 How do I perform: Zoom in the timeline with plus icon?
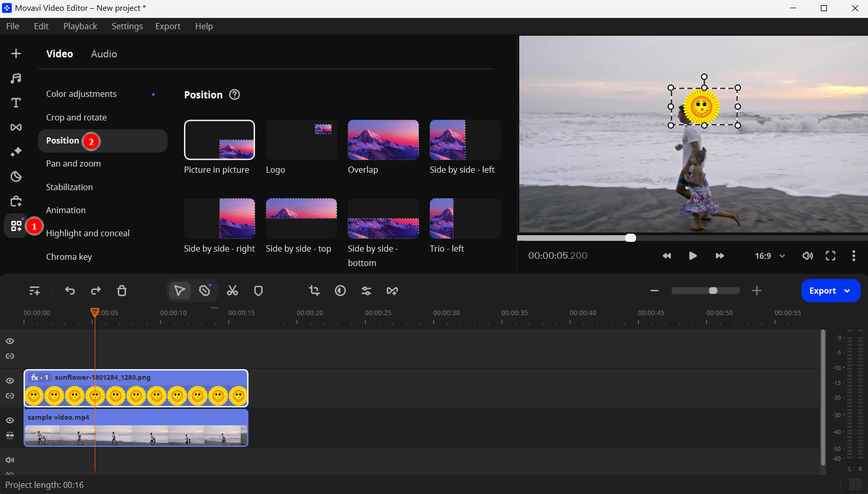pyautogui.click(x=757, y=291)
